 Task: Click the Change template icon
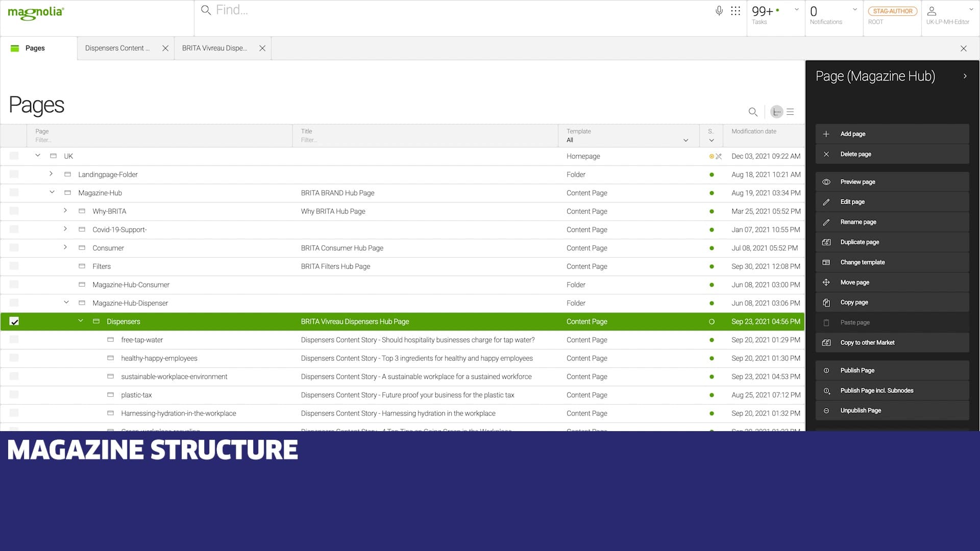pyautogui.click(x=826, y=262)
